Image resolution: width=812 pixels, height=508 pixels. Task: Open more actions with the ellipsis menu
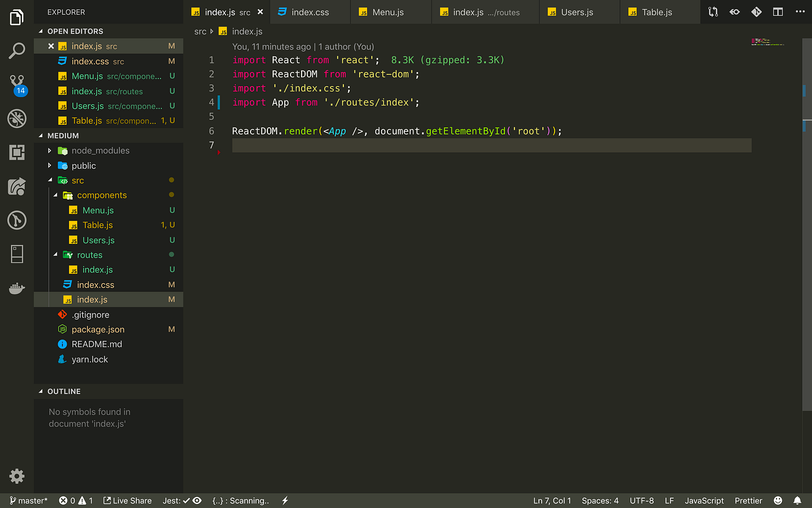pyautogui.click(x=799, y=11)
